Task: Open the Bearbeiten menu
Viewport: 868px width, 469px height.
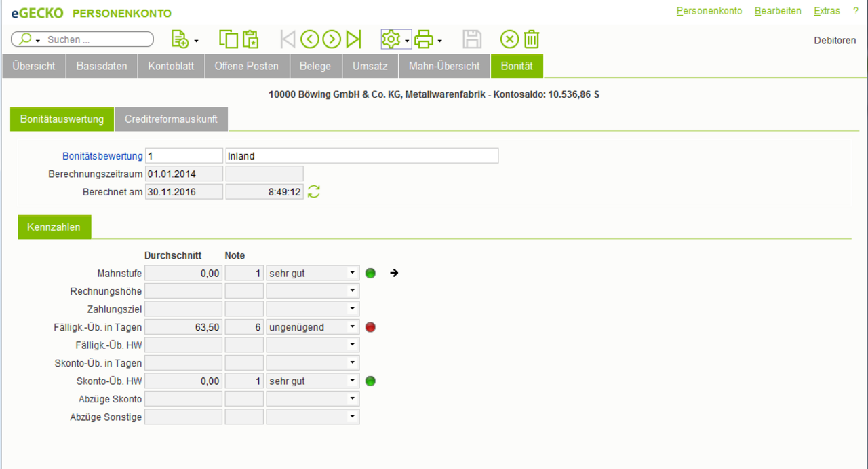Action: [x=778, y=11]
